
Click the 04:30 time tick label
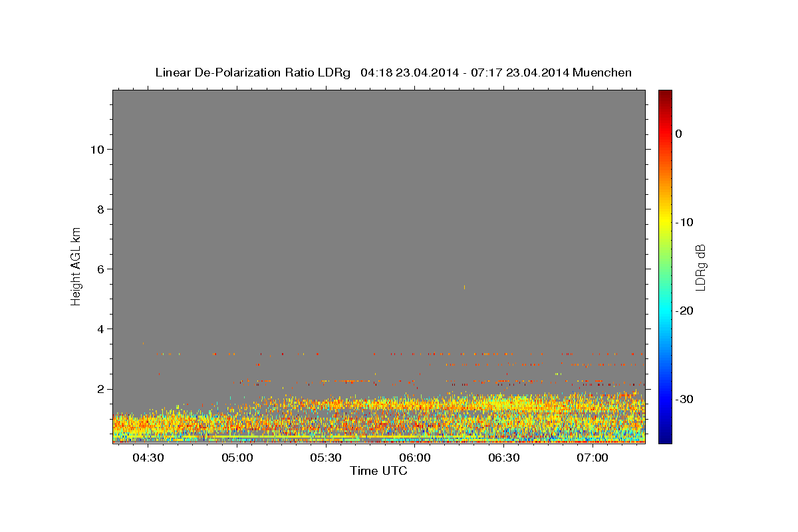pos(148,458)
